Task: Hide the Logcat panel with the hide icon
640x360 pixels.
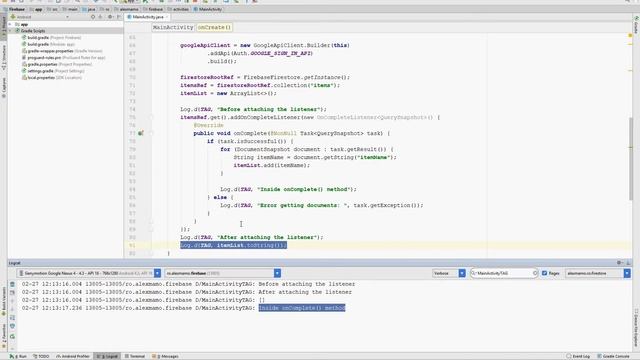Action: (628, 263)
